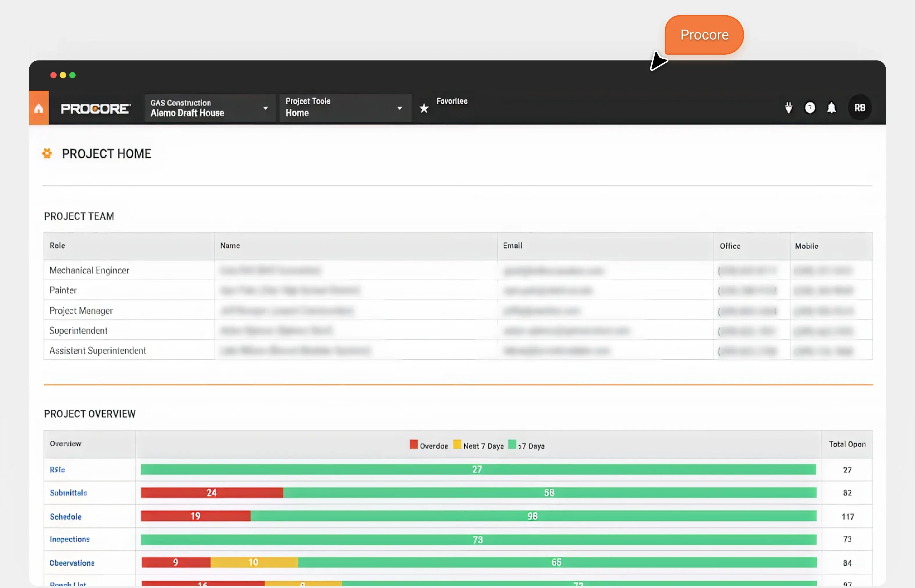Click the Mechanical Engineer role cell

(x=129, y=270)
